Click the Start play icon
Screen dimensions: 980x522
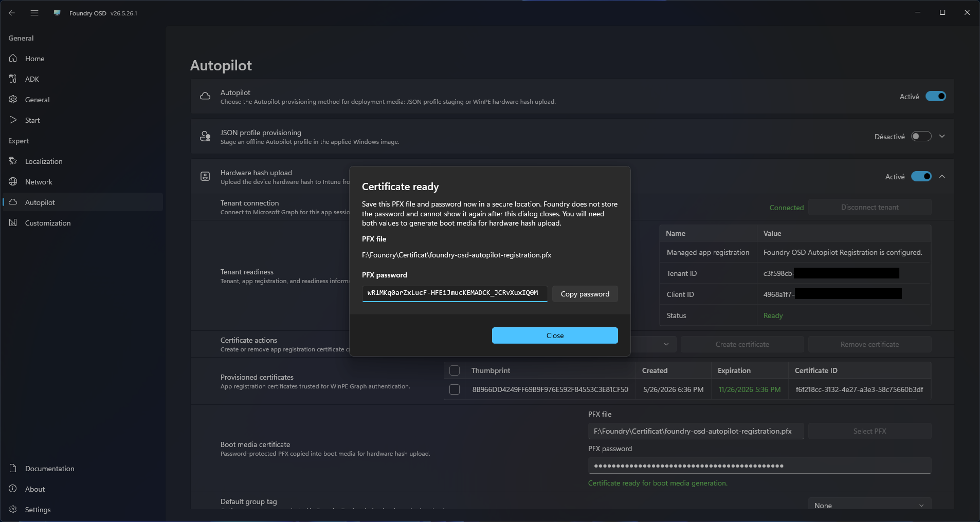pos(13,120)
